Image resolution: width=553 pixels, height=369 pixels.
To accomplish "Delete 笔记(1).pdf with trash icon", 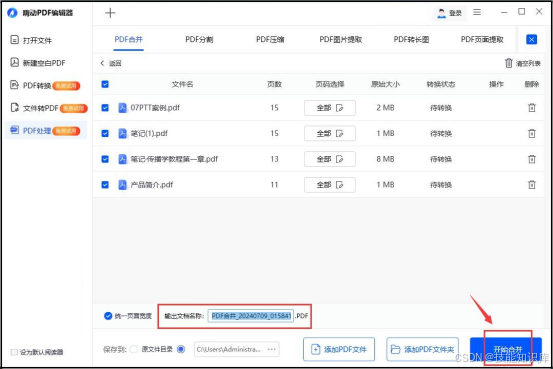I will [x=532, y=133].
